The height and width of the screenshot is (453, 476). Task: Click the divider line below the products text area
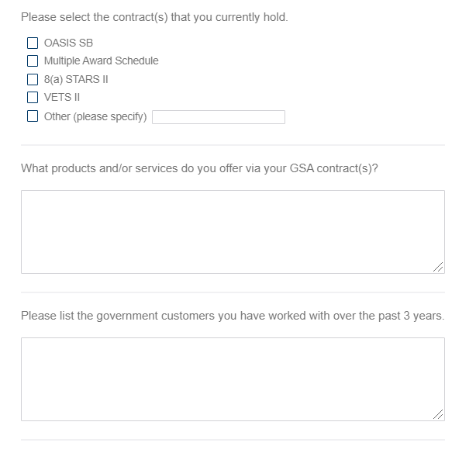(x=233, y=292)
